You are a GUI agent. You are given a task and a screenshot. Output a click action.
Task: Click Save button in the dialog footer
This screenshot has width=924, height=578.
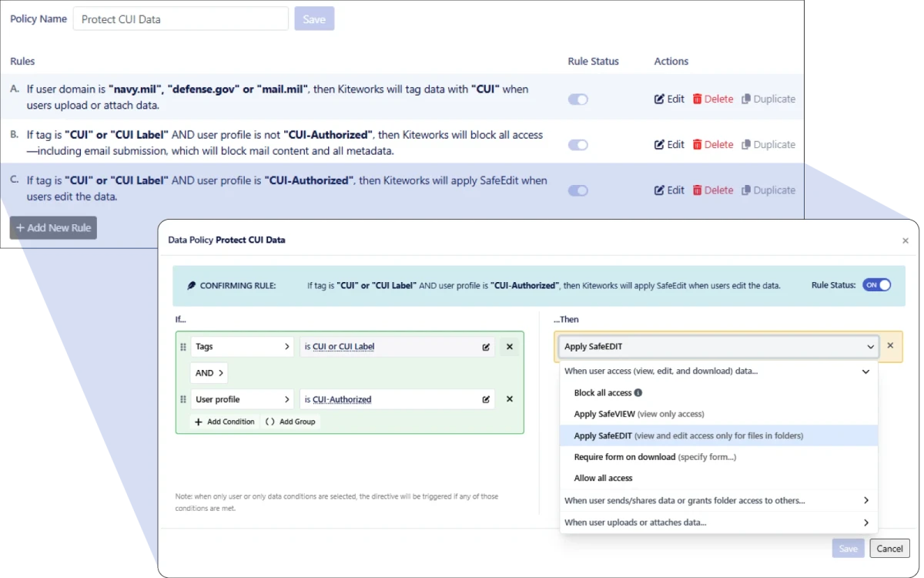(x=848, y=549)
